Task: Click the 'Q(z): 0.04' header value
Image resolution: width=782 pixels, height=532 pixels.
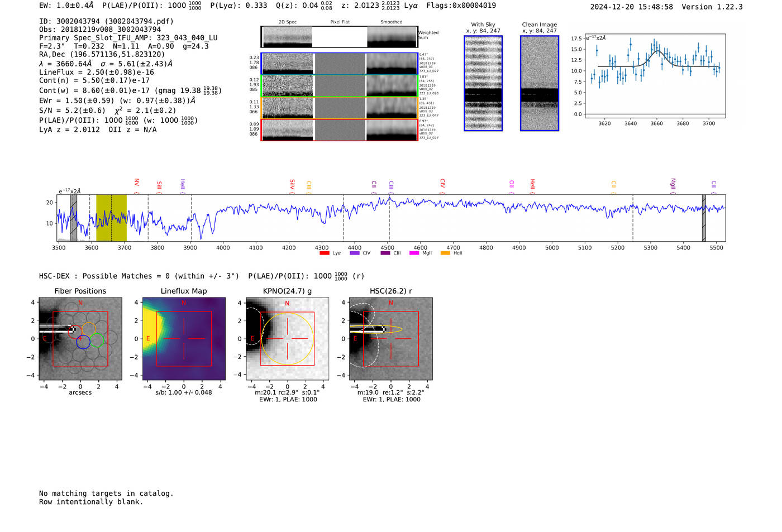Action: click(x=297, y=6)
